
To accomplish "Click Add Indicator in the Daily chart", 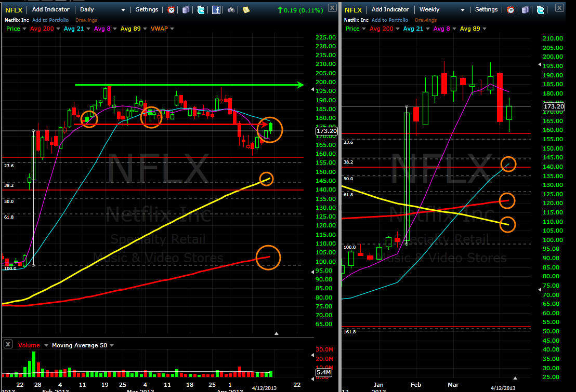I will pos(51,9).
